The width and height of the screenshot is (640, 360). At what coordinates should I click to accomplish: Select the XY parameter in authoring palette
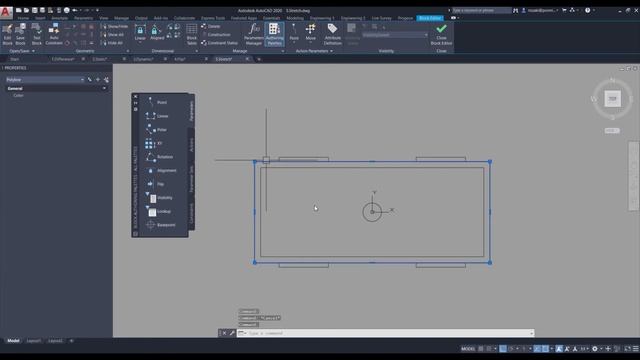tap(154, 143)
